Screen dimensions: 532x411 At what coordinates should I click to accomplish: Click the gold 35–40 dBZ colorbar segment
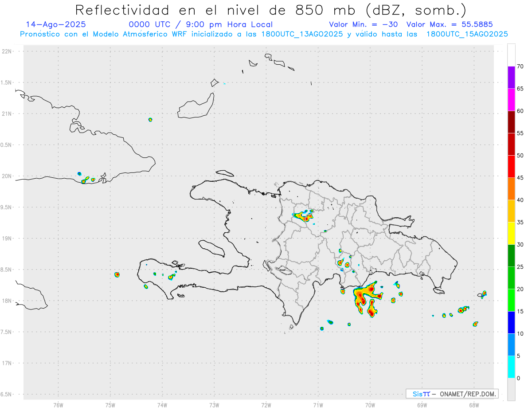click(x=511, y=211)
